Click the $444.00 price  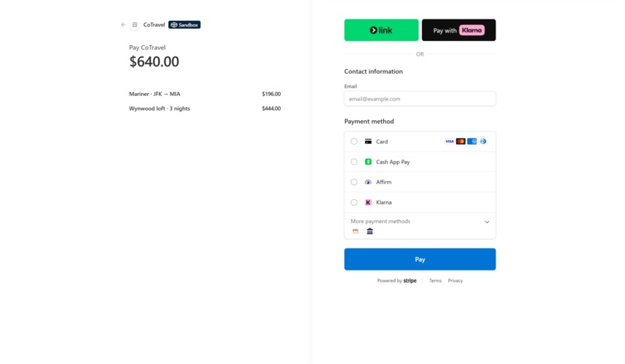[271, 108]
